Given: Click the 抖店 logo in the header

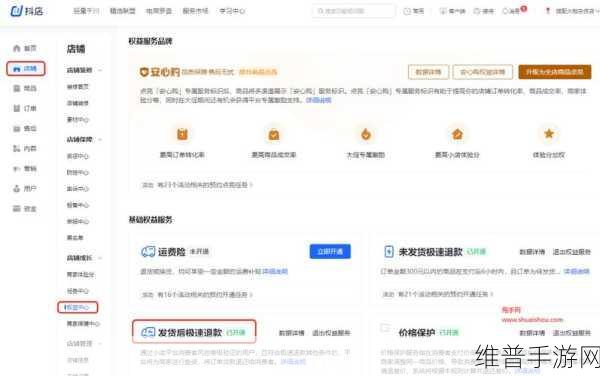Looking at the screenshot, I should (x=26, y=11).
